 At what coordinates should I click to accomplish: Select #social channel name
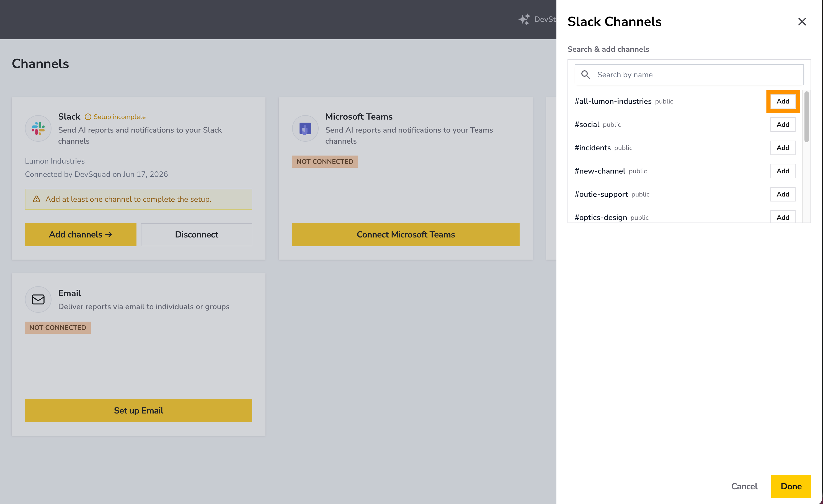click(587, 125)
